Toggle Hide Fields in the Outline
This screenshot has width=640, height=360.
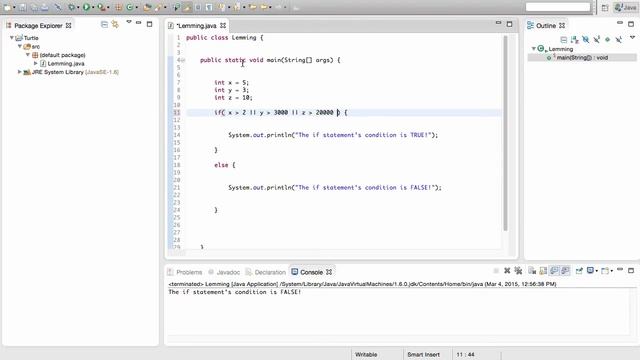pyautogui.click(x=586, y=40)
